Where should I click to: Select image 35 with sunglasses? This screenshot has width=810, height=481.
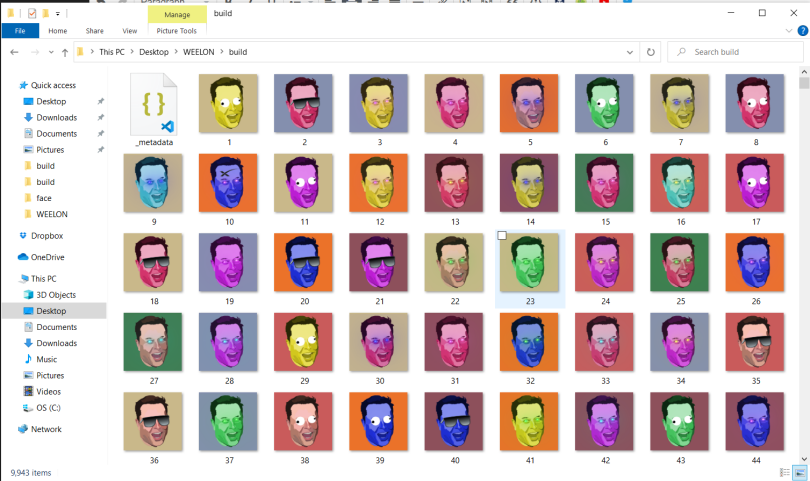(755, 342)
